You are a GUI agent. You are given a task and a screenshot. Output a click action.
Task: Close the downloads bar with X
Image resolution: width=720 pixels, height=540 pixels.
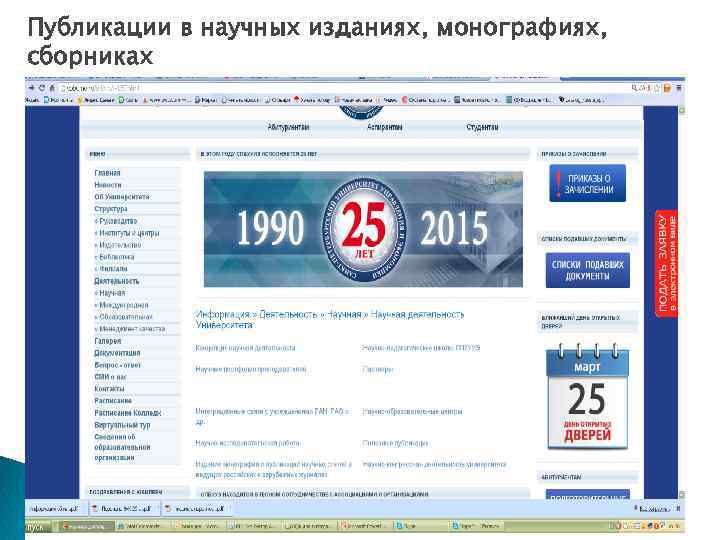click(679, 508)
